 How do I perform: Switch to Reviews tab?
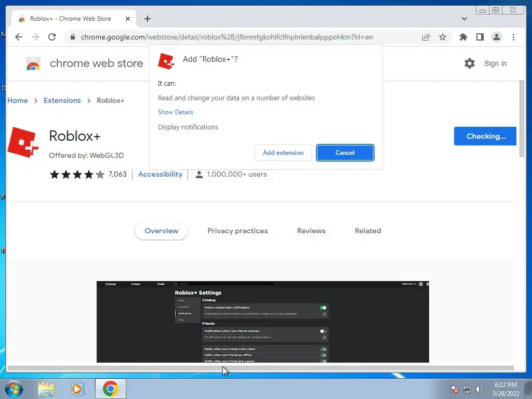311,231
